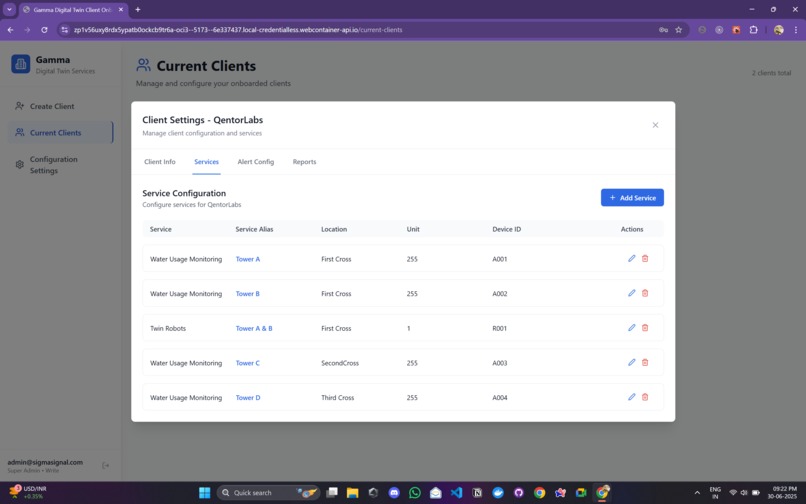Show hidden system tray icons
The width and height of the screenshot is (806, 504).
pos(697,493)
